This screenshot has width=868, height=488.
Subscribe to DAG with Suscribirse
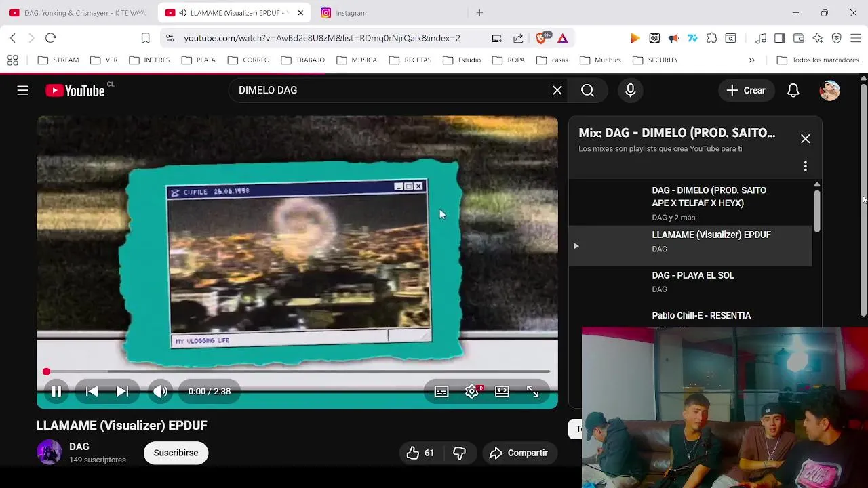tap(176, 453)
